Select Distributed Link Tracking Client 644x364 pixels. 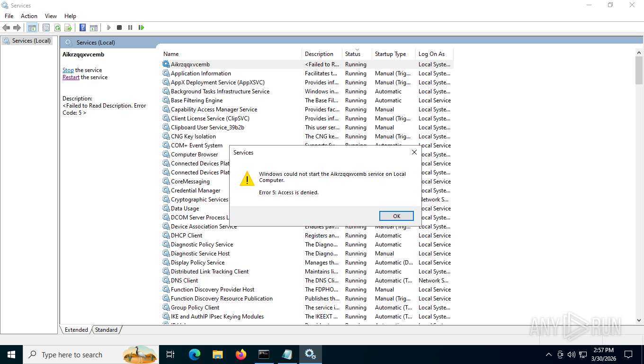coord(307,272)
